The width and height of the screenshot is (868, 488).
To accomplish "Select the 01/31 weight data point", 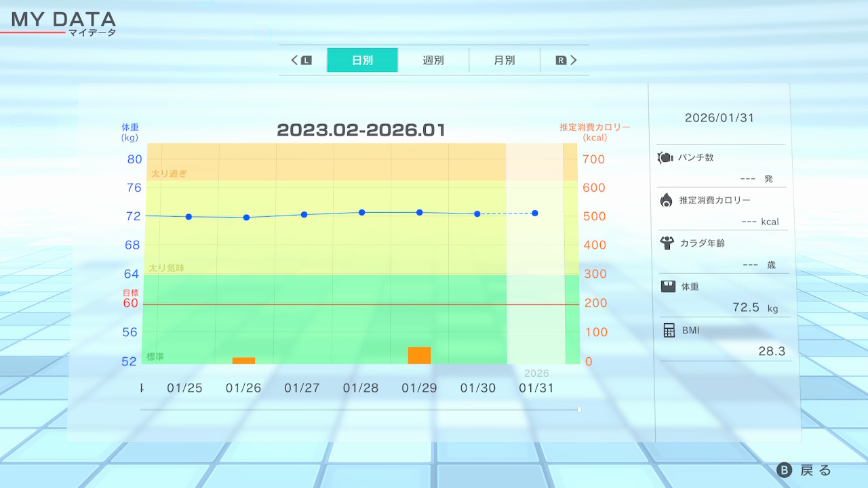I will point(535,213).
